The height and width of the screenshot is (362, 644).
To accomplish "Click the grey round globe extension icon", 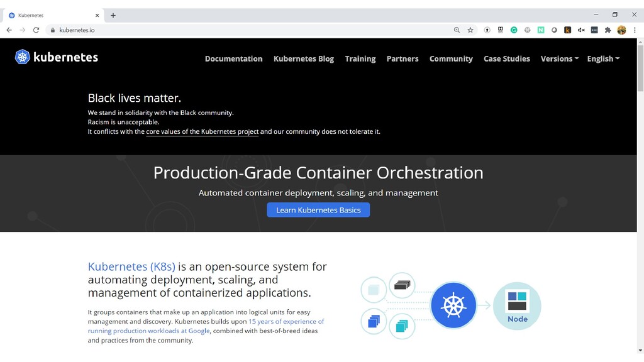I will [528, 30].
